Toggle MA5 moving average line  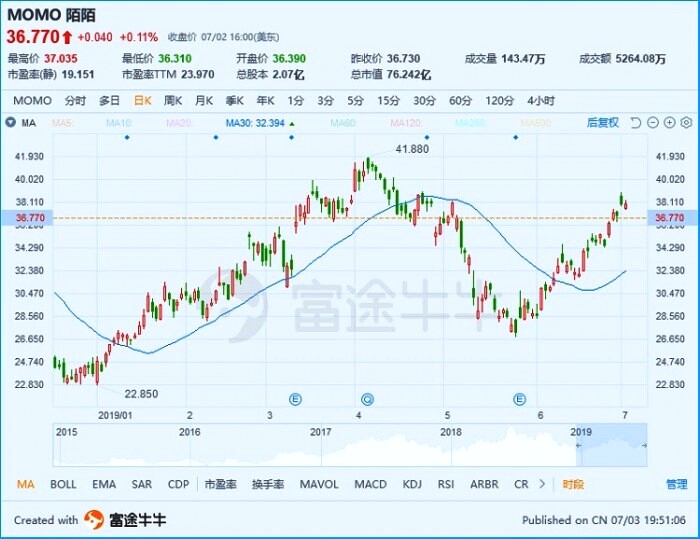[62, 123]
